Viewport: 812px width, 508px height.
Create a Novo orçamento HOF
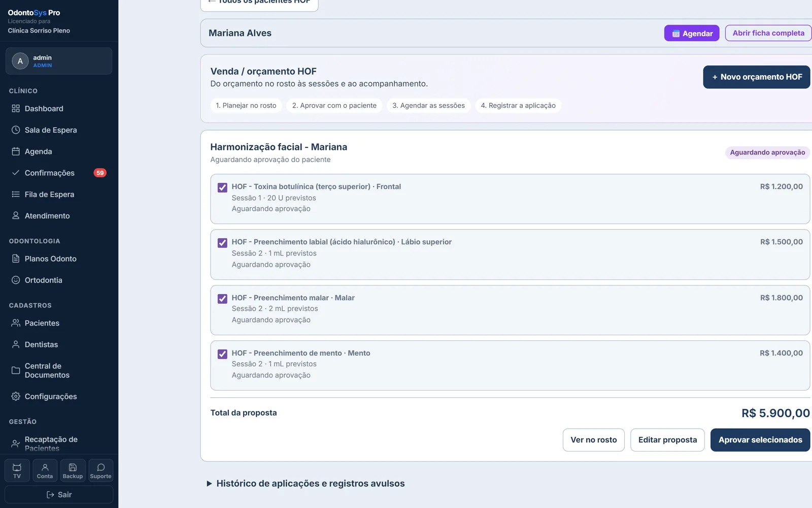coord(757,77)
